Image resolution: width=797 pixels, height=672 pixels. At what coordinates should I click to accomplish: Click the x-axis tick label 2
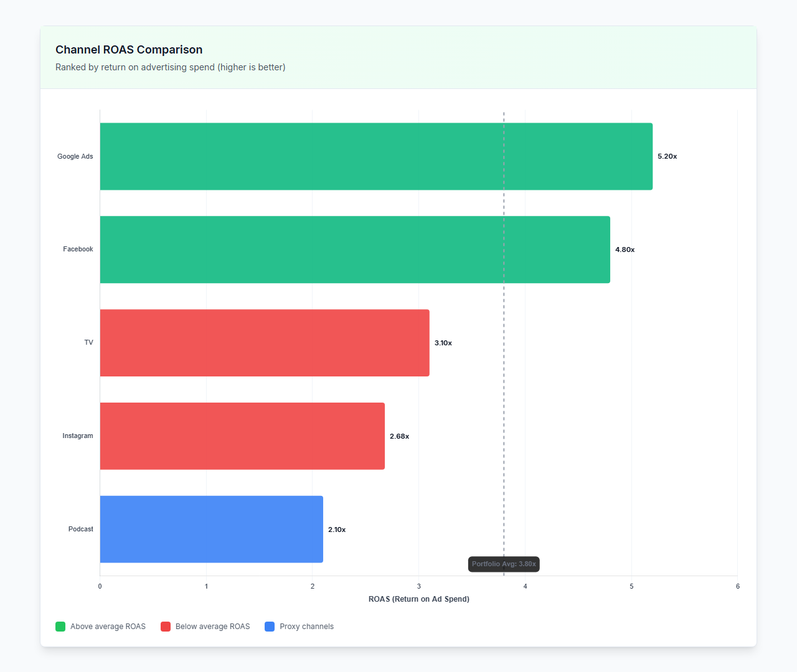[x=313, y=586]
